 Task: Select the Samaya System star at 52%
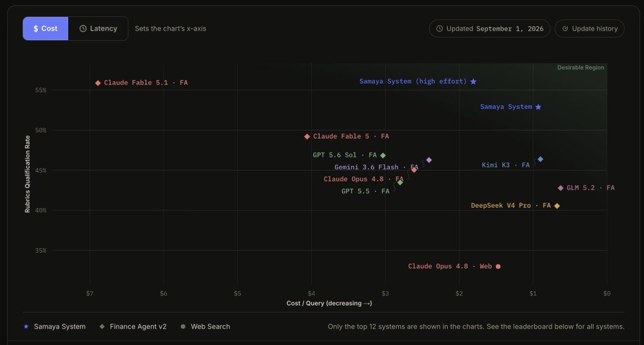click(538, 107)
